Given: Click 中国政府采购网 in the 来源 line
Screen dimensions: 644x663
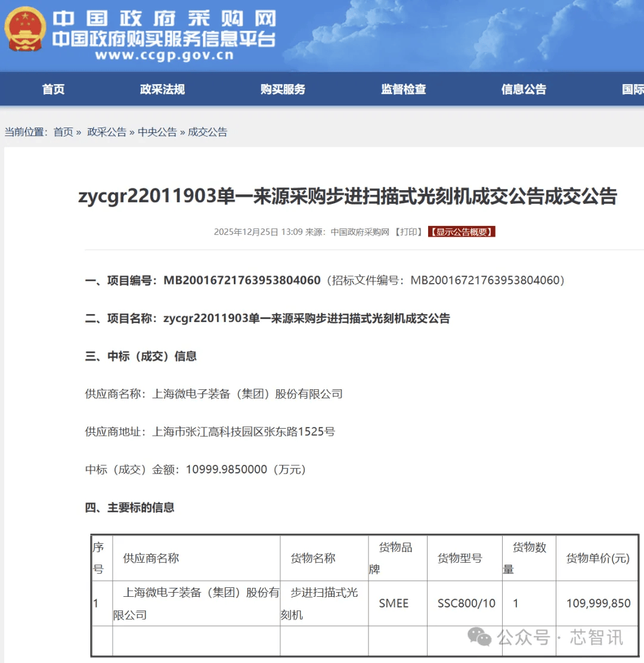Looking at the screenshot, I should pyautogui.click(x=360, y=232).
